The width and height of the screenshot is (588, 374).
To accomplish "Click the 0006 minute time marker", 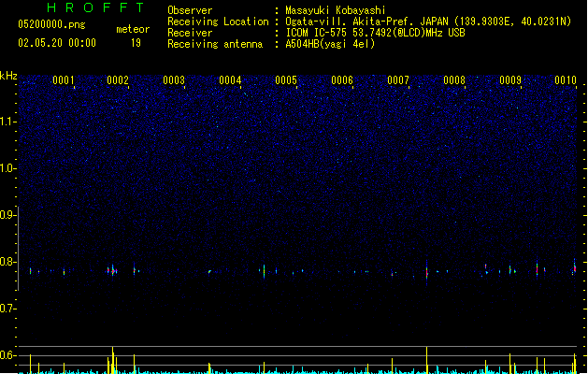I will pyautogui.click(x=342, y=80).
